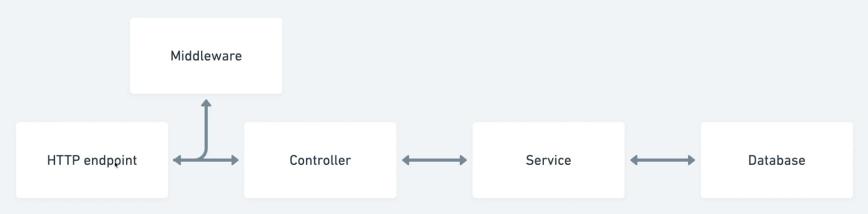Click the word "endpoint" beside the cursor
The height and width of the screenshot is (214, 868).
[111, 161]
